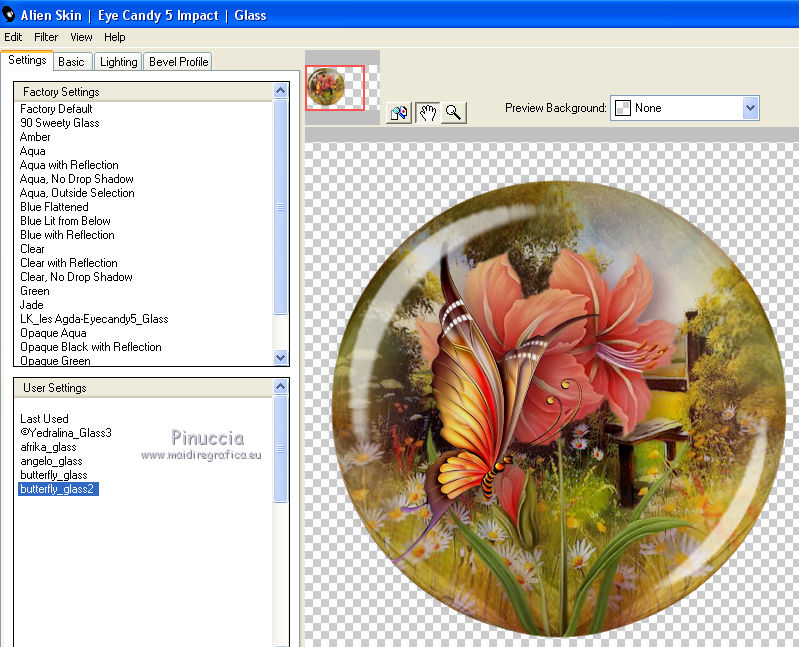This screenshot has height=647, width=799.
Task: Select the Amber preset
Action: click(x=35, y=137)
